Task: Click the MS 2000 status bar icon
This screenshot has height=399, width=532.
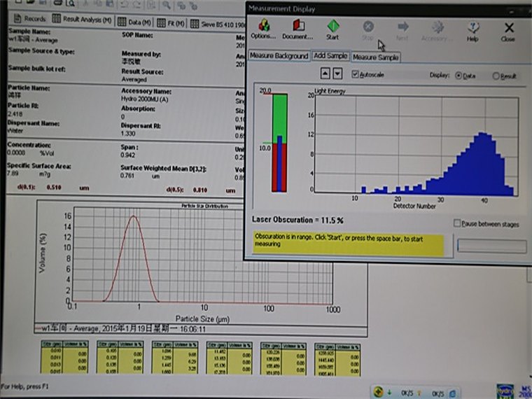Action: (x=525, y=392)
